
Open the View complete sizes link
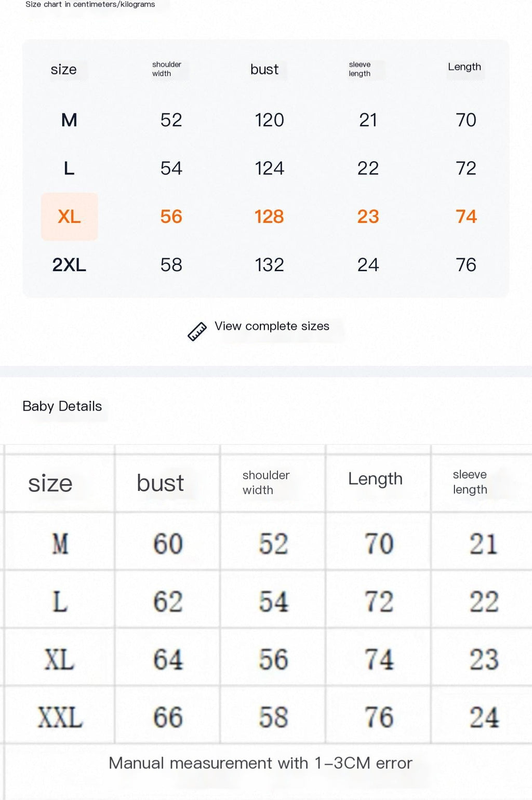(x=272, y=326)
